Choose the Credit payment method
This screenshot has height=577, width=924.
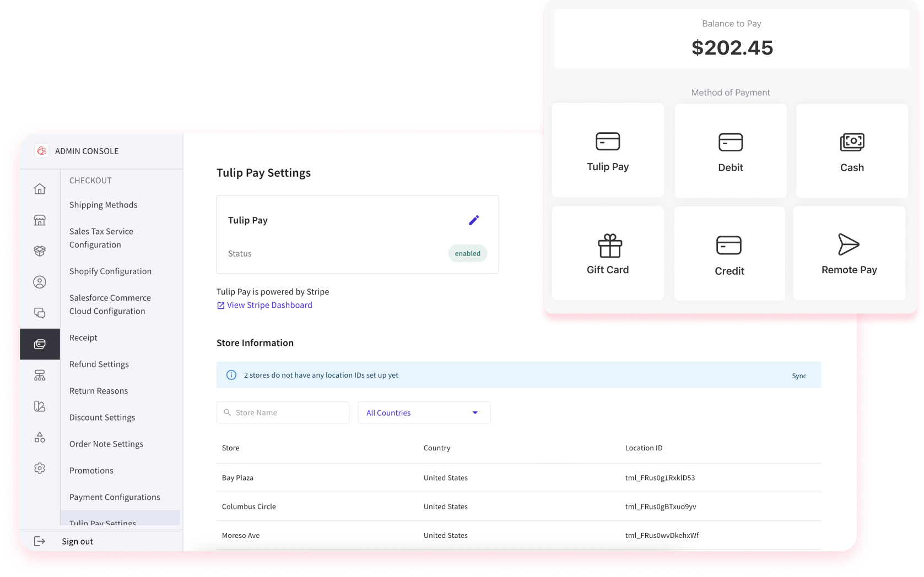point(730,253)
